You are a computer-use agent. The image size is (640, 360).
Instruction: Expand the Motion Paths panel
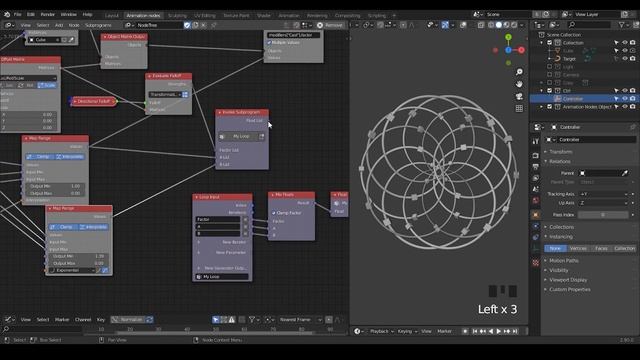[563, 260]
